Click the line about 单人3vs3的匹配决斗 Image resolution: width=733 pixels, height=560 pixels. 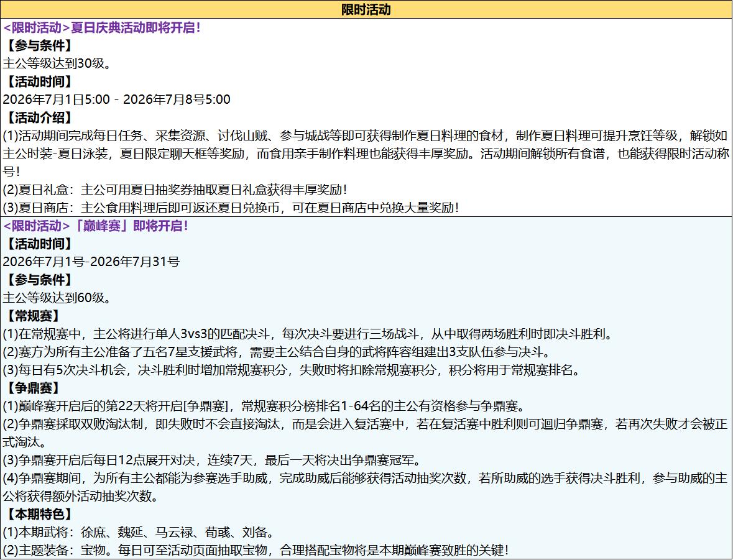308,334
